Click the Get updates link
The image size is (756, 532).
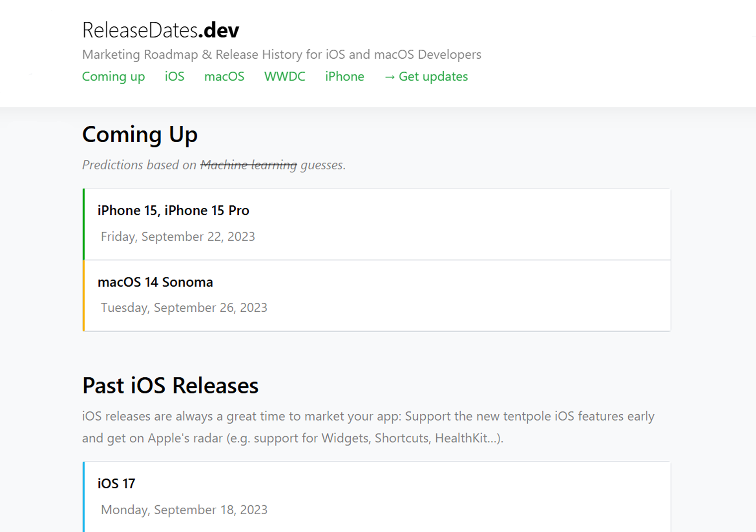click(426, 77)
